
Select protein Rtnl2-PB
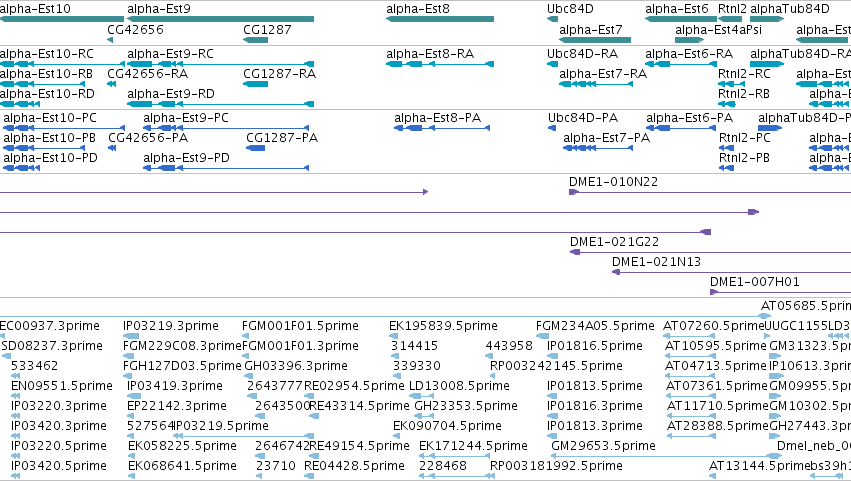point(744,158)
